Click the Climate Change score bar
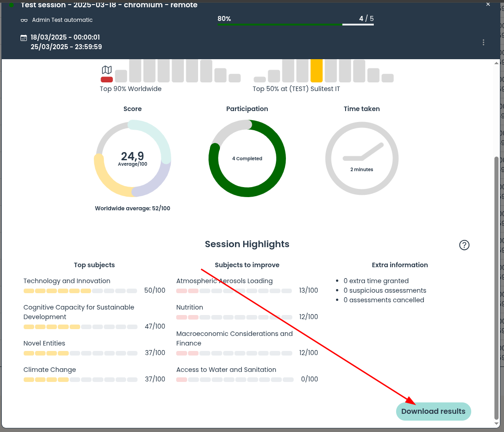This screenshot has width=504, height=432. [x=80, y=379]
